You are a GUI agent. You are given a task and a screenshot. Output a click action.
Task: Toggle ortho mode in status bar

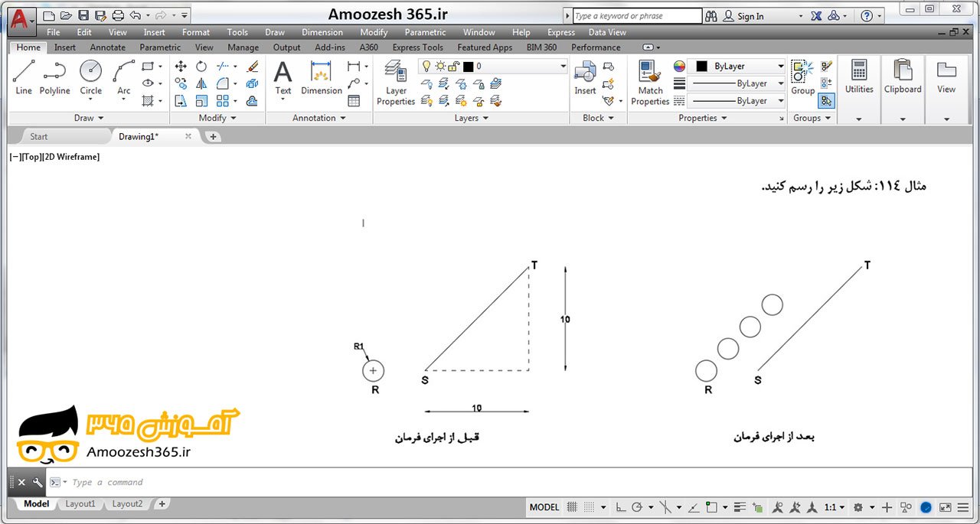tap(621, 507)
